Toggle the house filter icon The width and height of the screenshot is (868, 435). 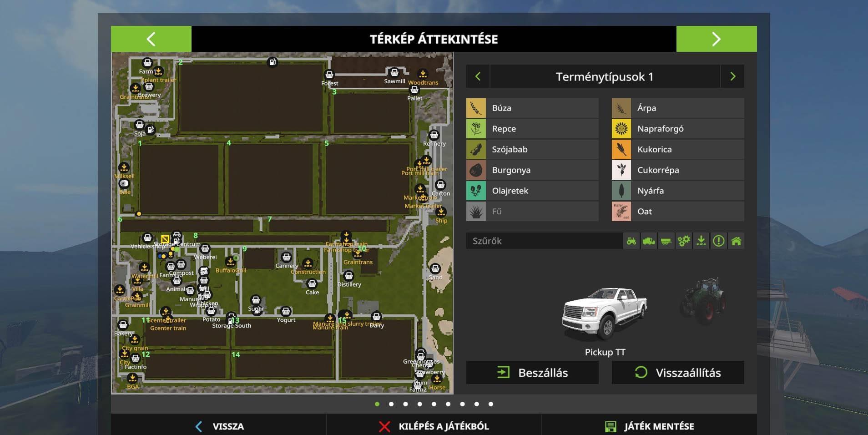pos(736,241)
